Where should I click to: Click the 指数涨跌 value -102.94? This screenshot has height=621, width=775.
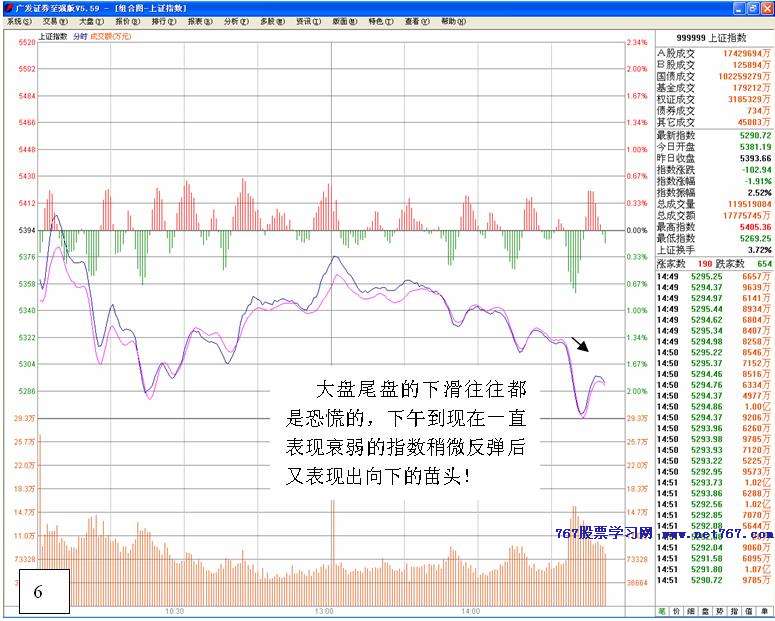pos(756,170)
